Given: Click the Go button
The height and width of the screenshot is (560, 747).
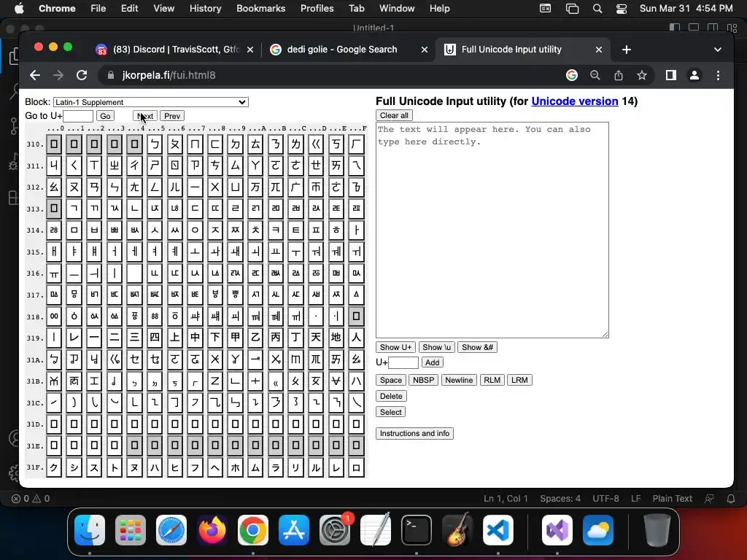Looking at the screenshot, I should click(105, 116).
